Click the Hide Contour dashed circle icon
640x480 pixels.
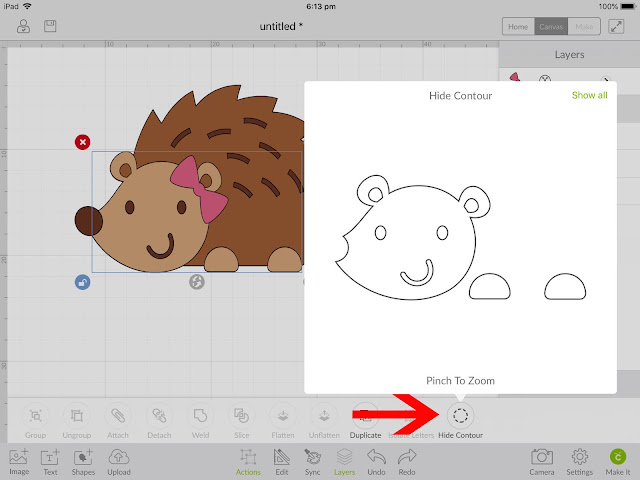pos(460,416)
